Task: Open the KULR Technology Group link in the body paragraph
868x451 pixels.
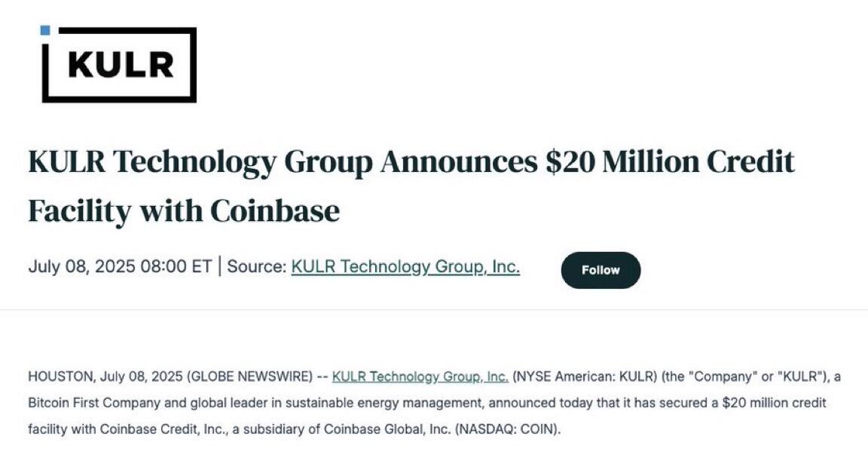Action: click(420, 377)
